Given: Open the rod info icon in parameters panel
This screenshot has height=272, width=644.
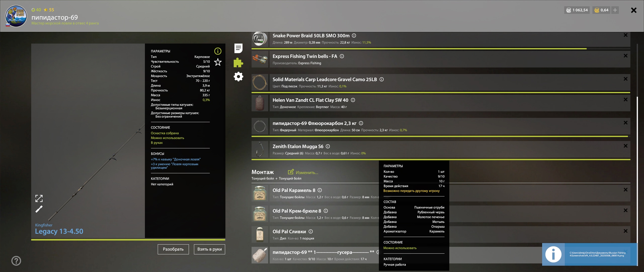Looking at the screenshot, I should [x=218, y=51].
